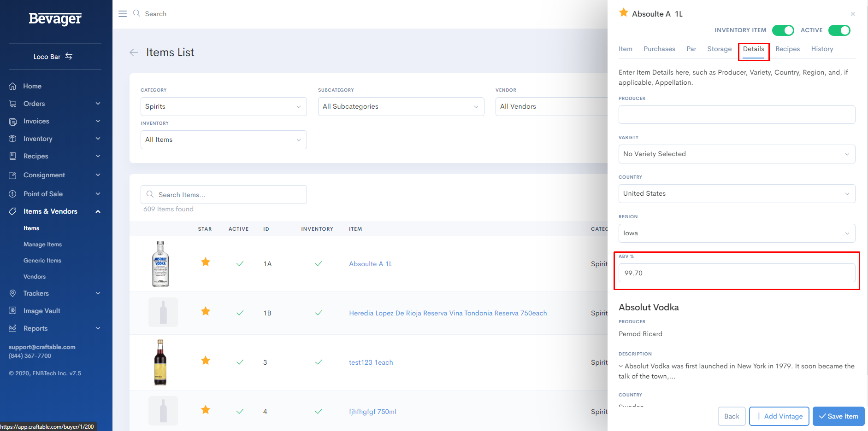Open the Heredia Lopez De Rioja item link
Viewport: 868px width, 431px height.
(448, 313)
